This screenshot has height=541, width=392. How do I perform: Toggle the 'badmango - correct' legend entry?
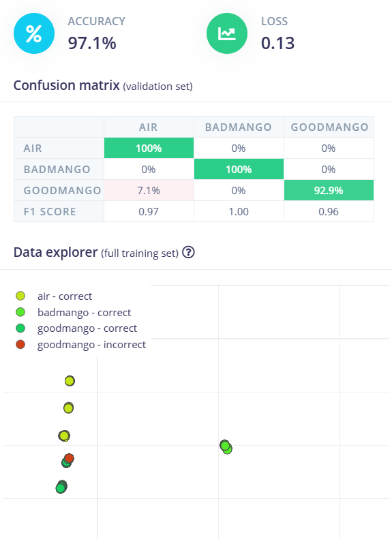[x=73, y=312]
